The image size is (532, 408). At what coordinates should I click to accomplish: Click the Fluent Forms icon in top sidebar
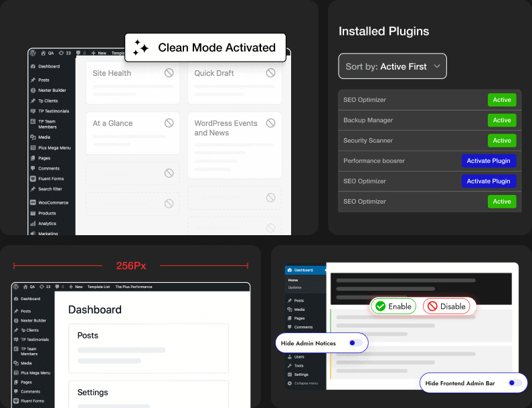pyautogui.click(x=33, y=179)
